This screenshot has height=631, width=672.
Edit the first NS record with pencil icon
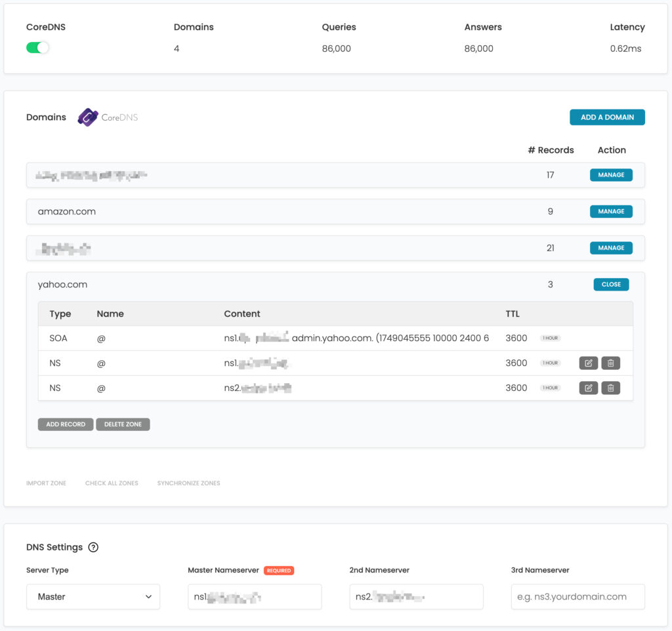(x=588, y=363)
